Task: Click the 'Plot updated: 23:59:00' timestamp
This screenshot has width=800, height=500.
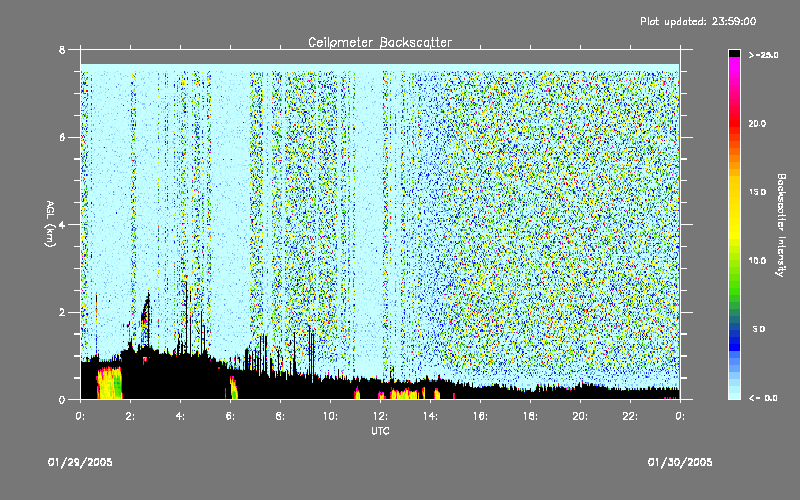Action: tap(698, 21)
